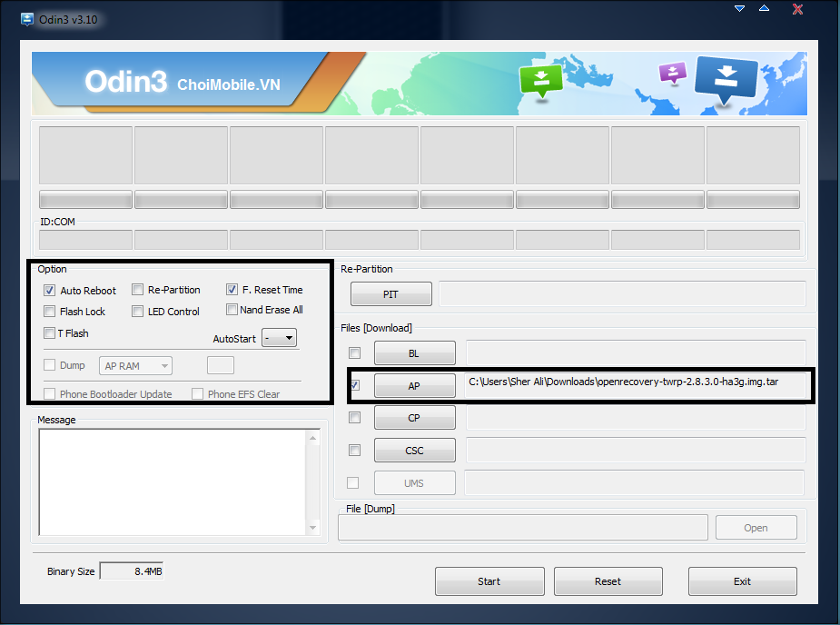Viewport: 840px width, 625px height.
Task: Check the BL file checkbox
Action: (355, 352)
